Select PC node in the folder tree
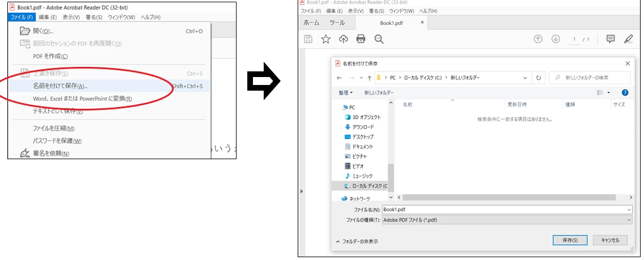Screen dimensions: 644x260 coord(349,108)
